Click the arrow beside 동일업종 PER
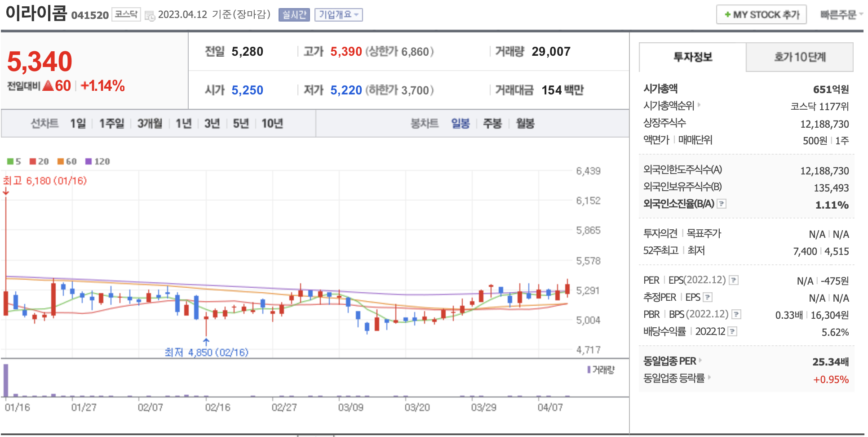 coord(700,361)
